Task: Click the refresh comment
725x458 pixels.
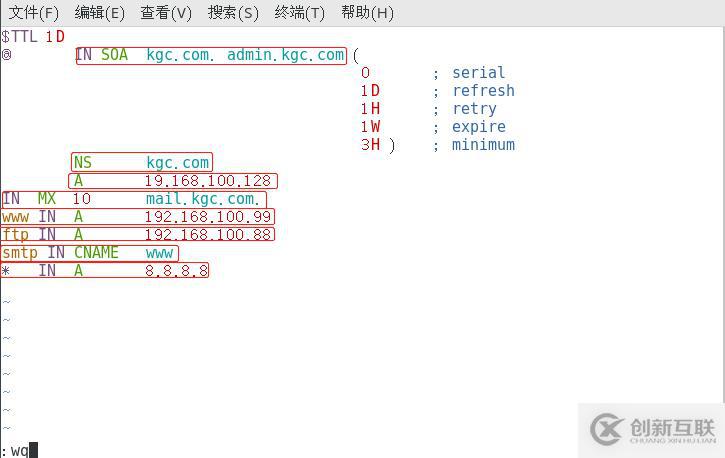Action: click(x=483, y=91)
